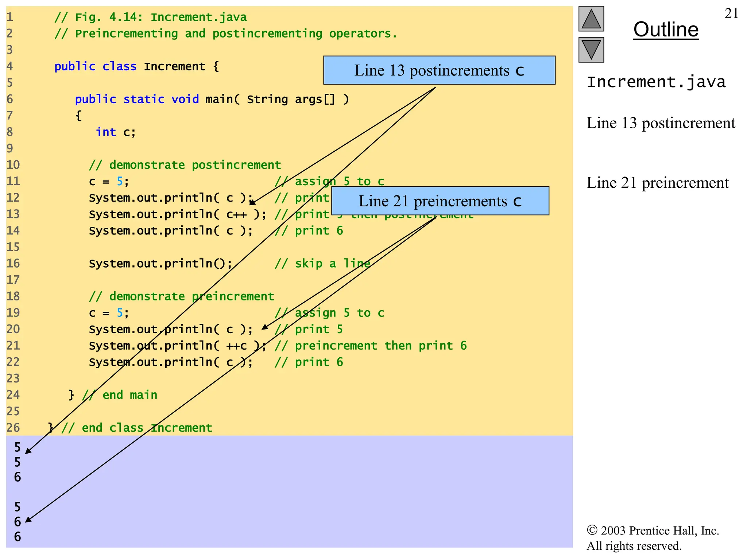Click the '// print 6' comment on line 14
Image resolution: width=747 pixels, height=560 pixels.
[x=309, y=231]
